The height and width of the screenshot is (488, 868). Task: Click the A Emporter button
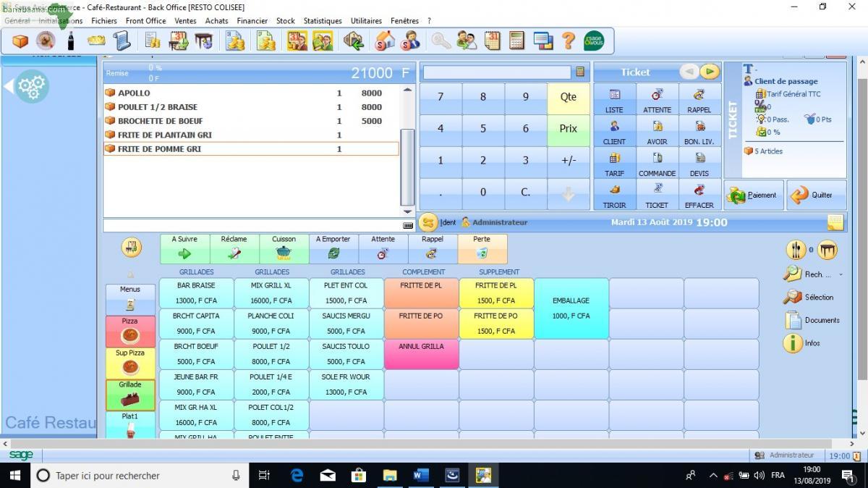click(333, 248)
